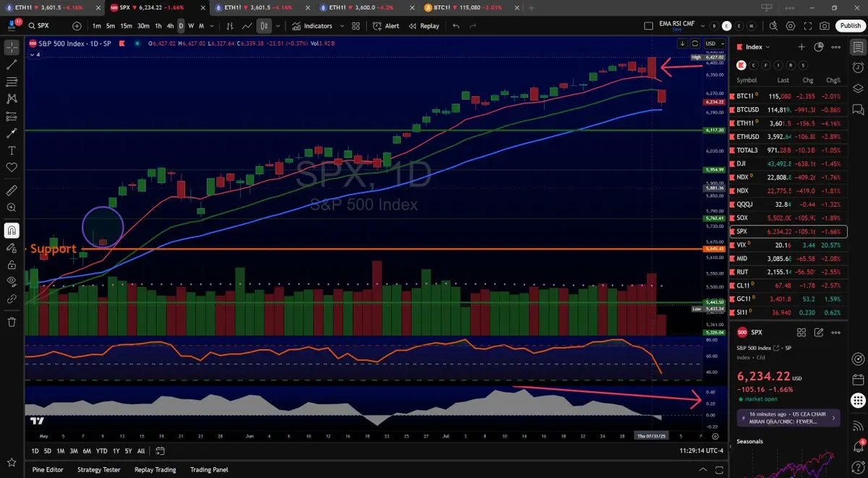
Task: Undo the last chart action
Action: pyautogui.click(x=456, y=25)
